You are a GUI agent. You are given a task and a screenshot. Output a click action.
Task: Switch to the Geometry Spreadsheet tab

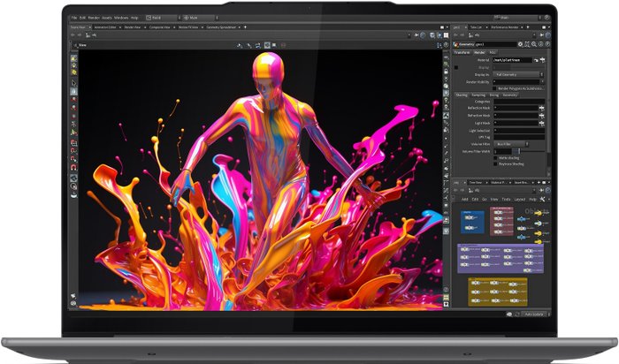[x=222, y=27]
